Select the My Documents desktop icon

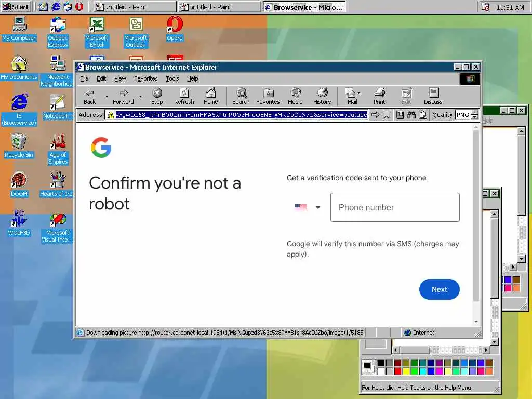[19, 68]
